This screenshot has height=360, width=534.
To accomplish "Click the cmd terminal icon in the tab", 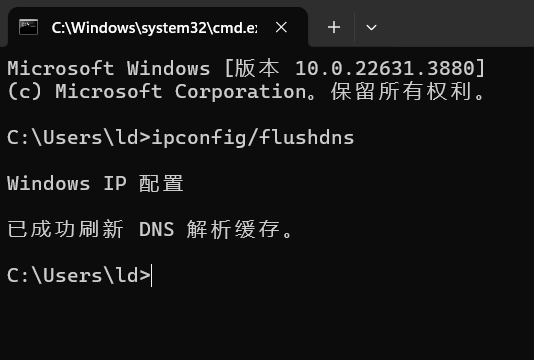I will [x=28, y=27].
